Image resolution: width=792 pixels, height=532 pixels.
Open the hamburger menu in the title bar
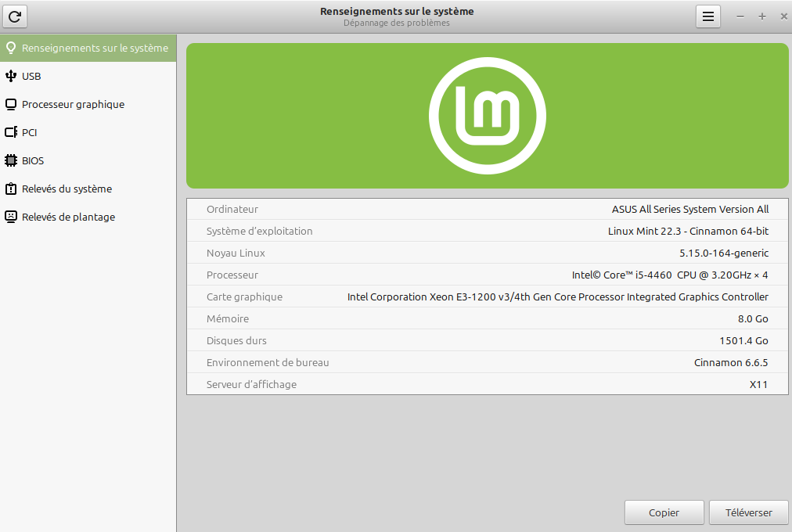click(707, 16)
